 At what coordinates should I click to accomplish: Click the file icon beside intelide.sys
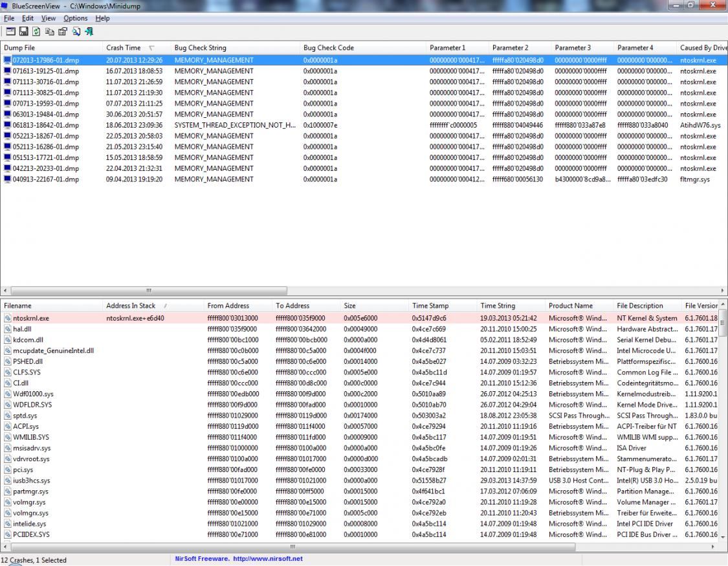click(x=8, y=524)
